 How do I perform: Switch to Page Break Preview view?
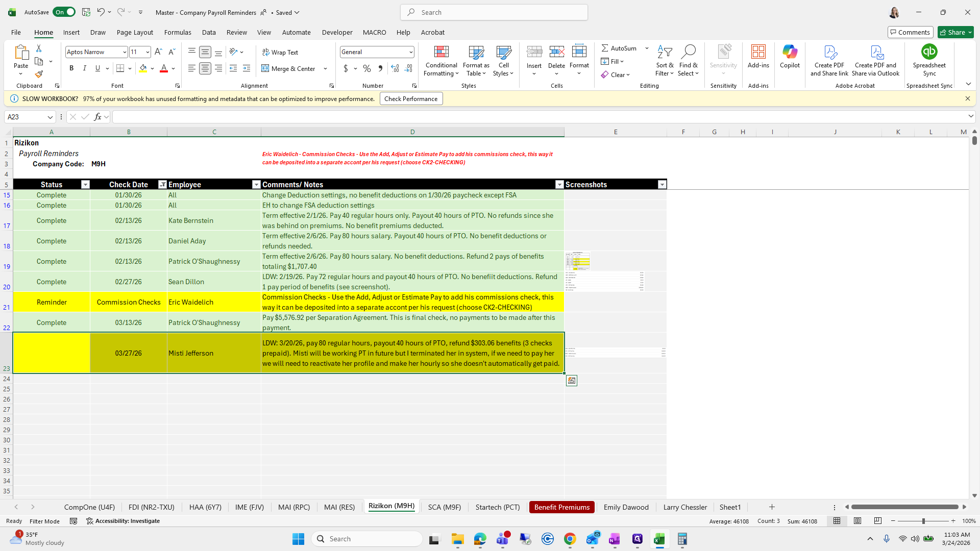tap(878, 521)
